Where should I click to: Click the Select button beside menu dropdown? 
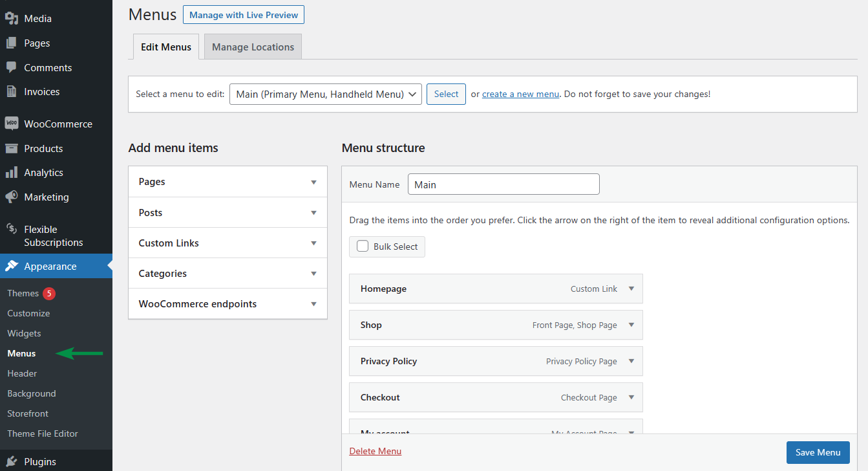tap(446, 94)
